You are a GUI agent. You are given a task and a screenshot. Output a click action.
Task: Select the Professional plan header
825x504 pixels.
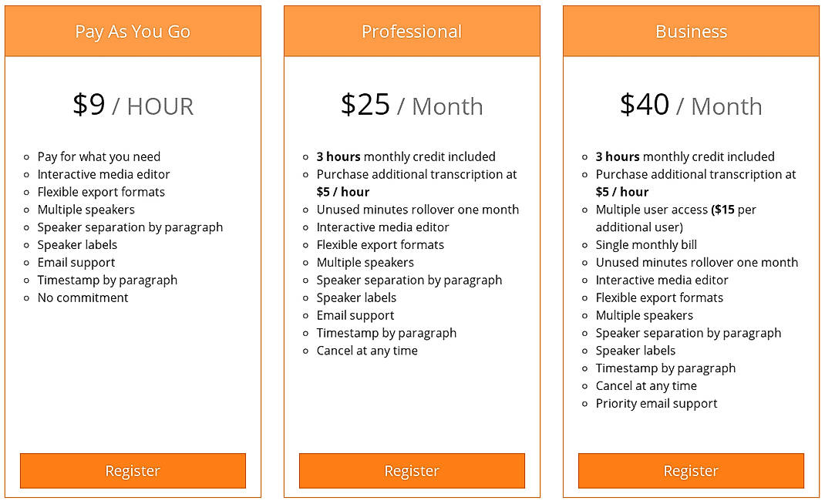point(412,31)
